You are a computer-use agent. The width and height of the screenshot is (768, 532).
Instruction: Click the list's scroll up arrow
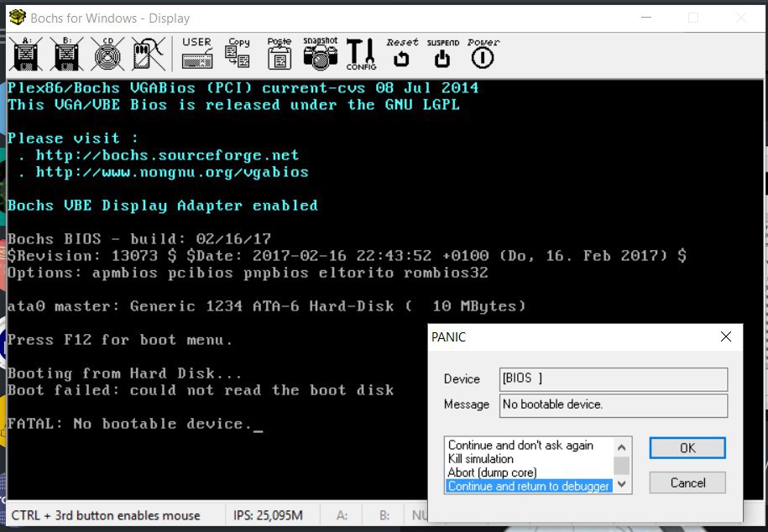click(x=622, y=446)
